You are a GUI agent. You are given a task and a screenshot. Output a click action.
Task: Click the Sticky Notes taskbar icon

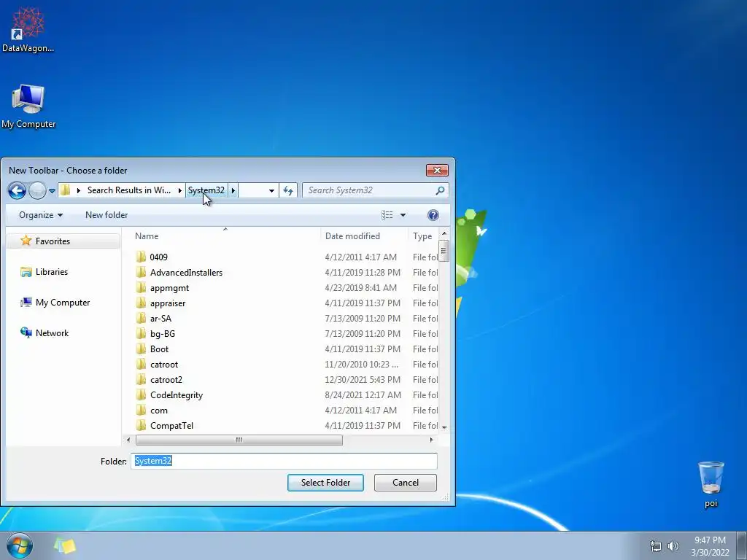(65, 545)
